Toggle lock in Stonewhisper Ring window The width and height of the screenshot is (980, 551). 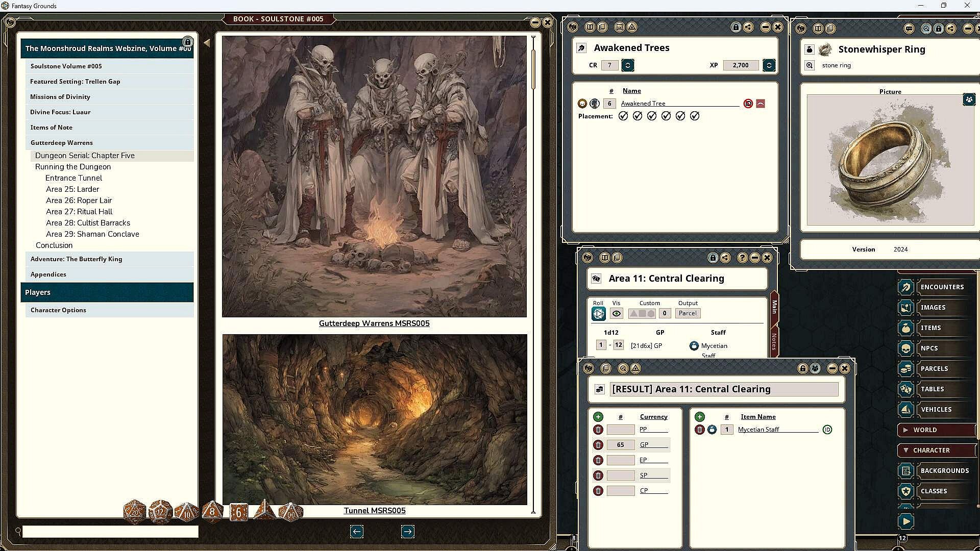(x=939, y=29)
